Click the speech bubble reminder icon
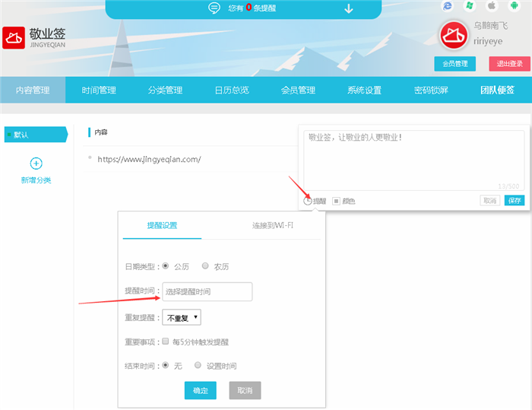This screenshot has height=410, width=532. click(x=214, y=8)
